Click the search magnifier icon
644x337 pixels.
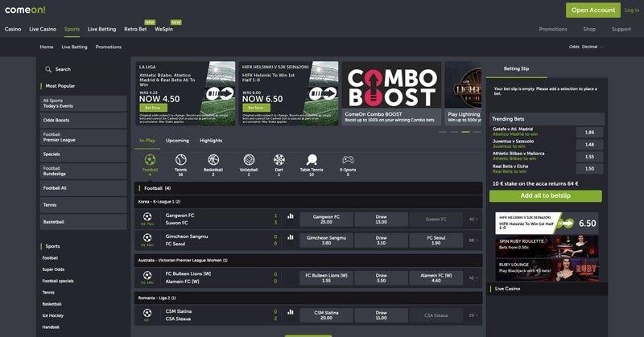click(x=48, y=69)
